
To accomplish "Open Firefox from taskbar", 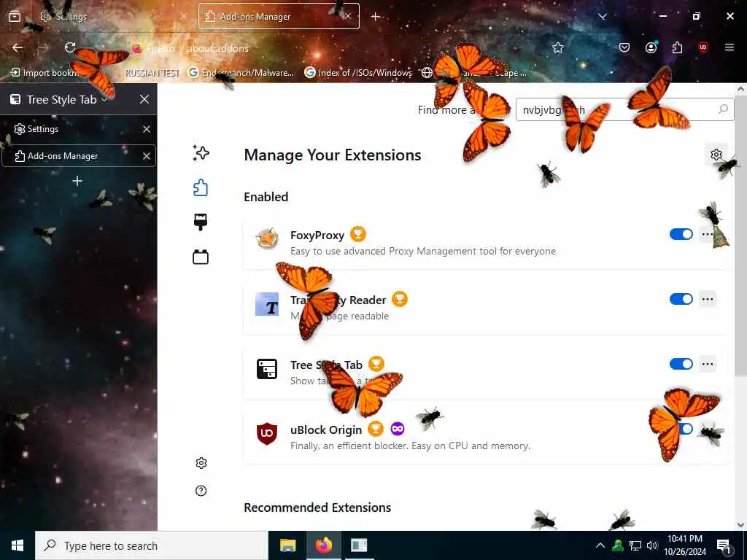I will click(323, 545).
